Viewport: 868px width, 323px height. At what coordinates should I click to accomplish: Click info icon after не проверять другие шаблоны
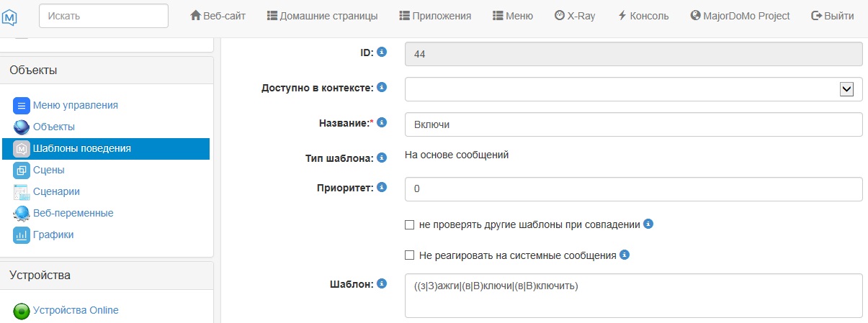tap(648, 224)
